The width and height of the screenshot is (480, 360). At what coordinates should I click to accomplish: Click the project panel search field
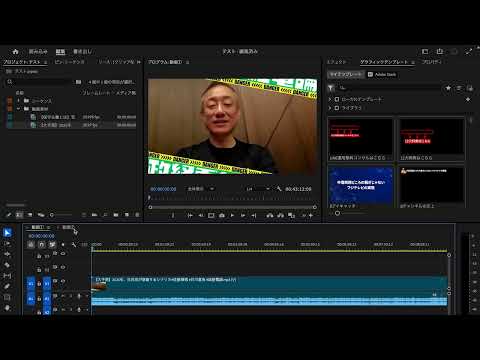pyautogui.click(x=40, y=82)
